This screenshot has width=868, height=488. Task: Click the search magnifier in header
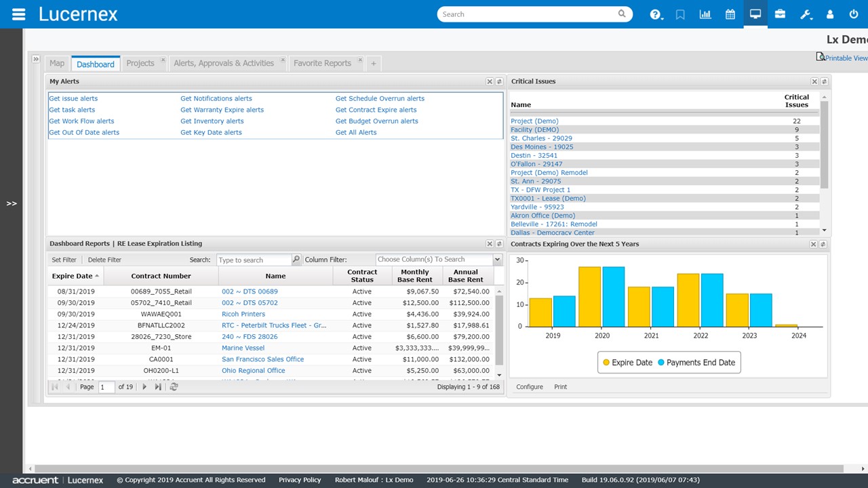(622, 14)
